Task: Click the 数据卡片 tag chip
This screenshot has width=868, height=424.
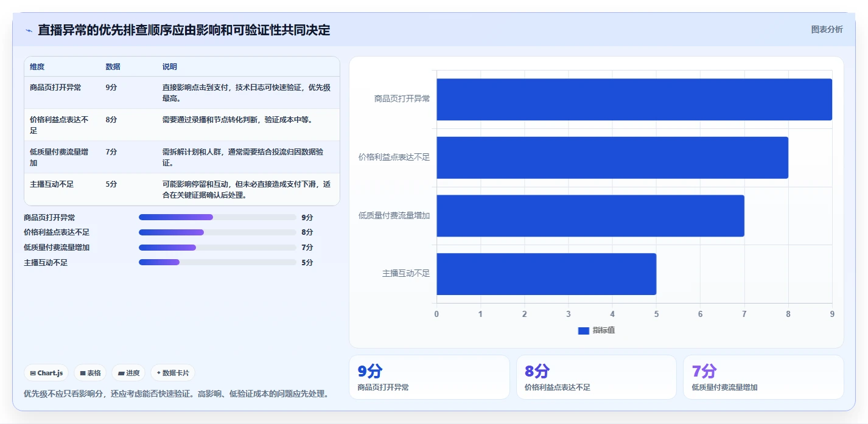Action: coord(173,373)
